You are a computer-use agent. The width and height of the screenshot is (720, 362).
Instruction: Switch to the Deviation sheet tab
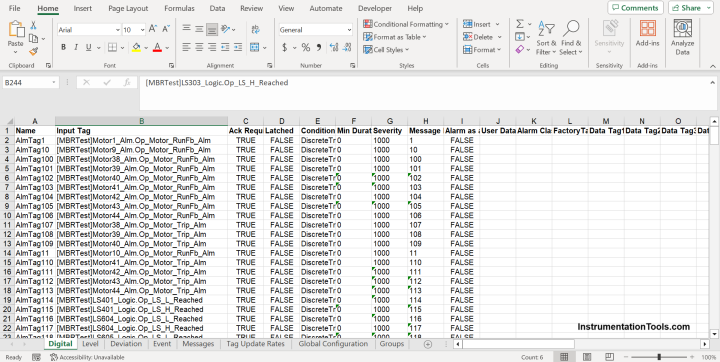click(x=126, y=344)
